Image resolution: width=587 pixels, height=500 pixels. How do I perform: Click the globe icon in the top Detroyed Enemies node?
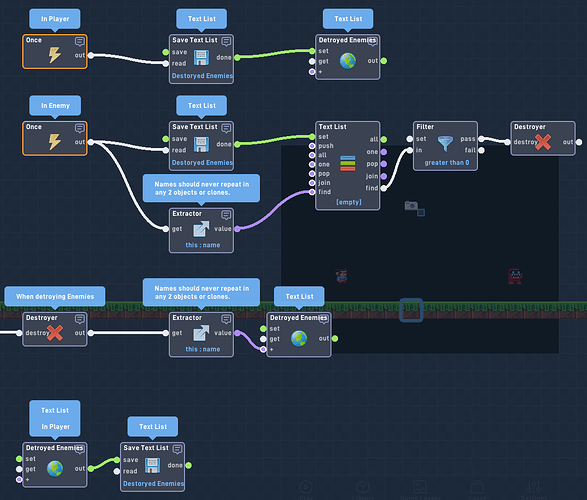pyautogui.click(x=347, y=61)
